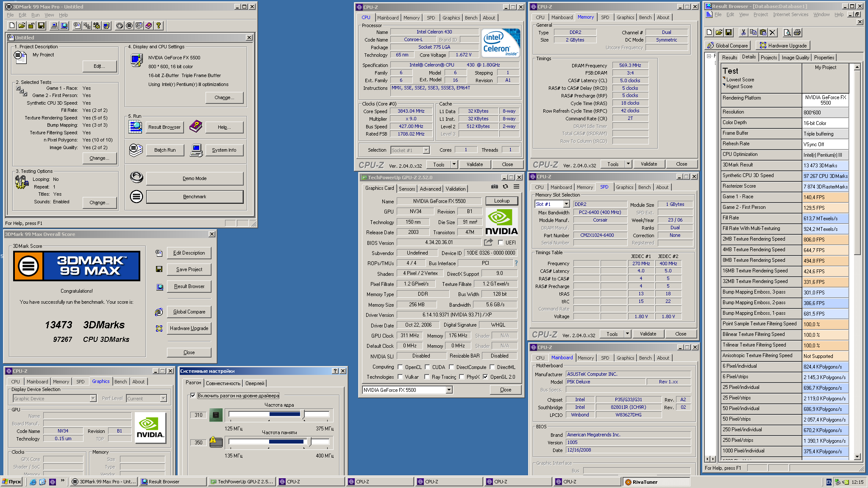Click Print Preview icon in Result Browser
868x488 pixels.
(x=787, y=32)
